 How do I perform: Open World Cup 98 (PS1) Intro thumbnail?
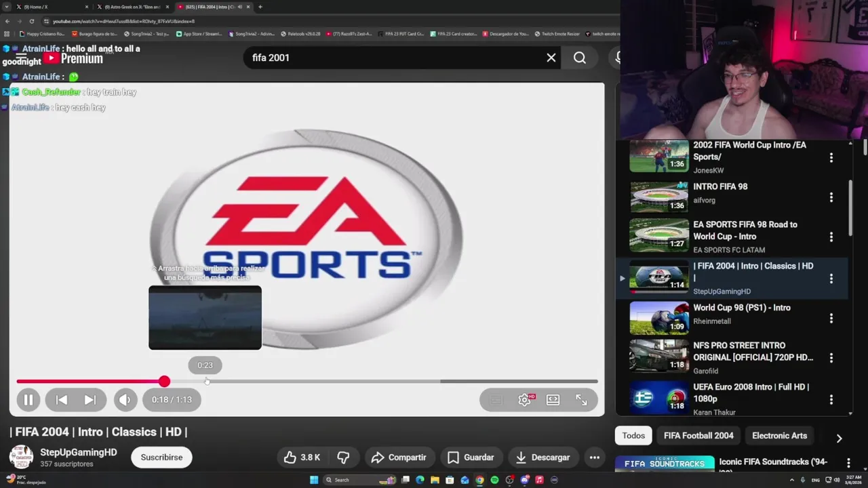[x=659, y=318]
